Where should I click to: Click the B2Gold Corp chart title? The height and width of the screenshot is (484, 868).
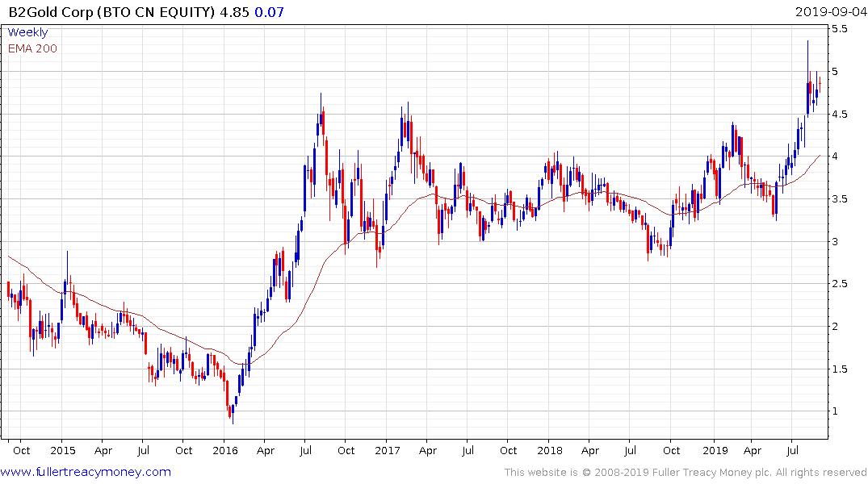[111, 12]
